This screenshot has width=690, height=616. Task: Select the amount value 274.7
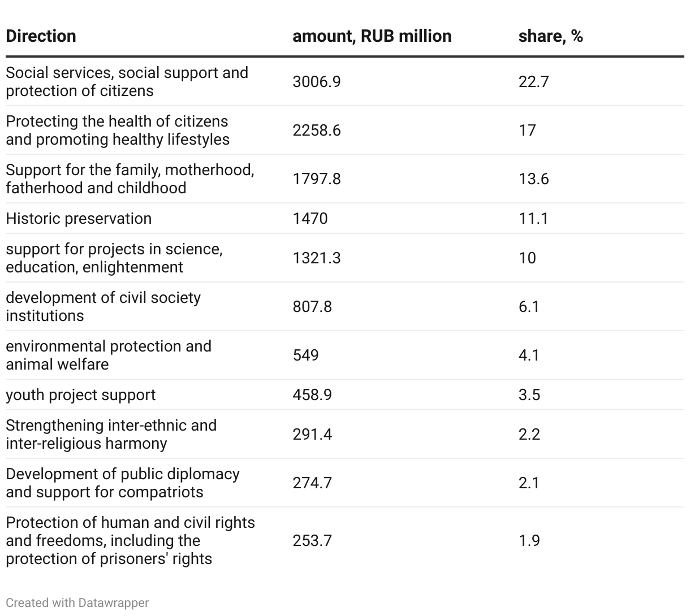point(312,483)
